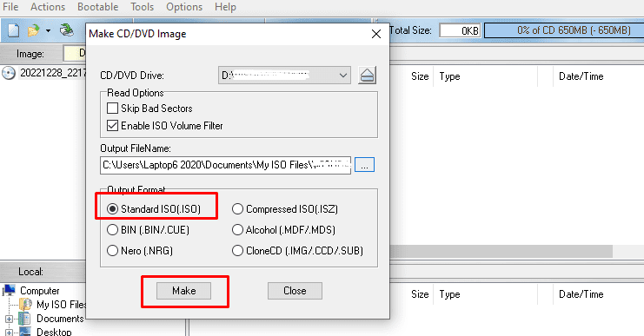Click the Output FileName path field

(x=225, y=165)
